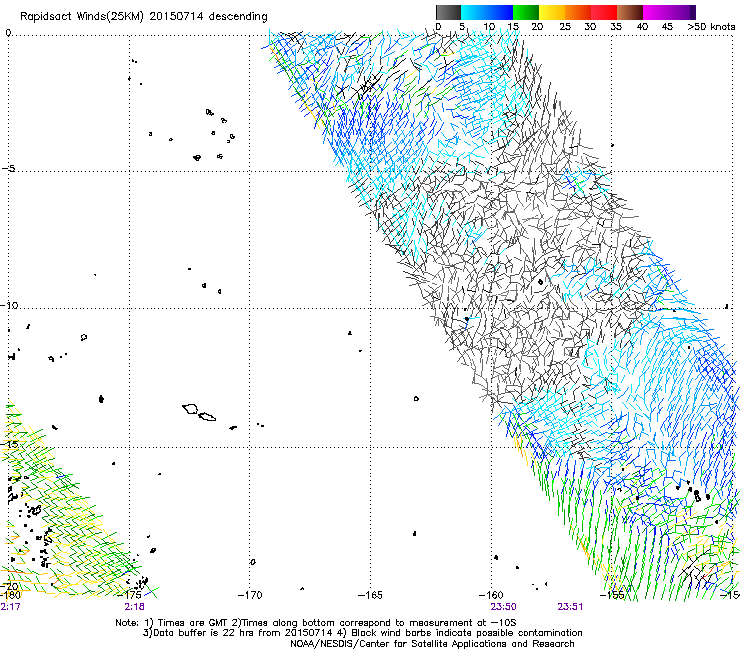The image size is (740, 650).
Task: Click the '-165' longitude axis label
Action: 370,595
